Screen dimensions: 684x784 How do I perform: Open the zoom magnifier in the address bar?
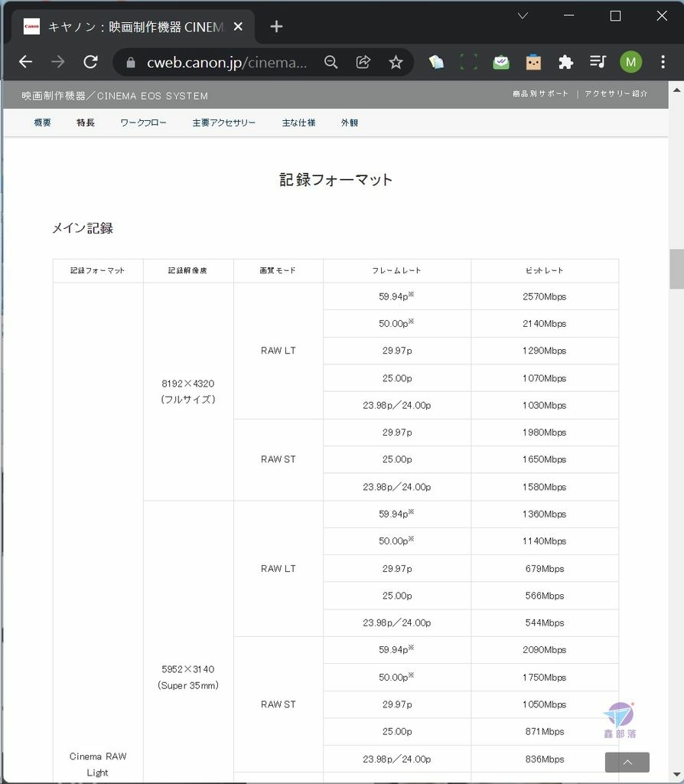pos(331,62)
